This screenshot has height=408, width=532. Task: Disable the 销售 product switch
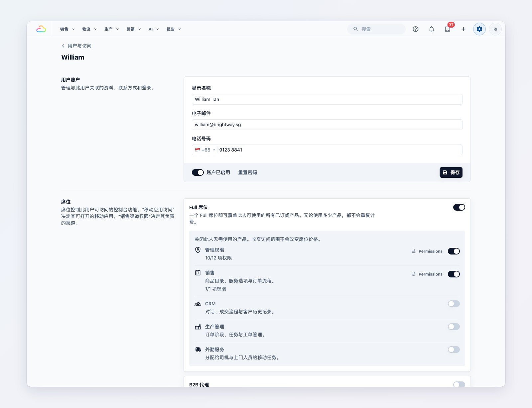454,274
